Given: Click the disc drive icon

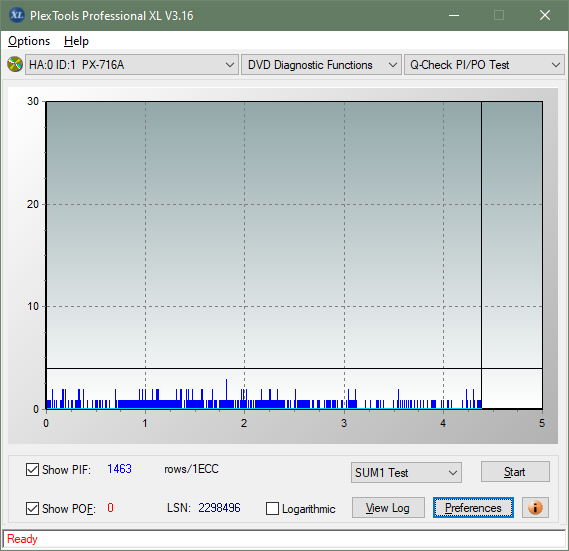Looking at the screenshot, I should click(x=15, y=65).
